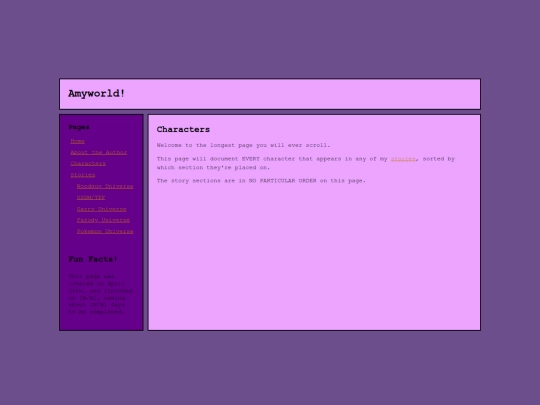Visit the Woodguy Universe subpage link

(105, 186)
